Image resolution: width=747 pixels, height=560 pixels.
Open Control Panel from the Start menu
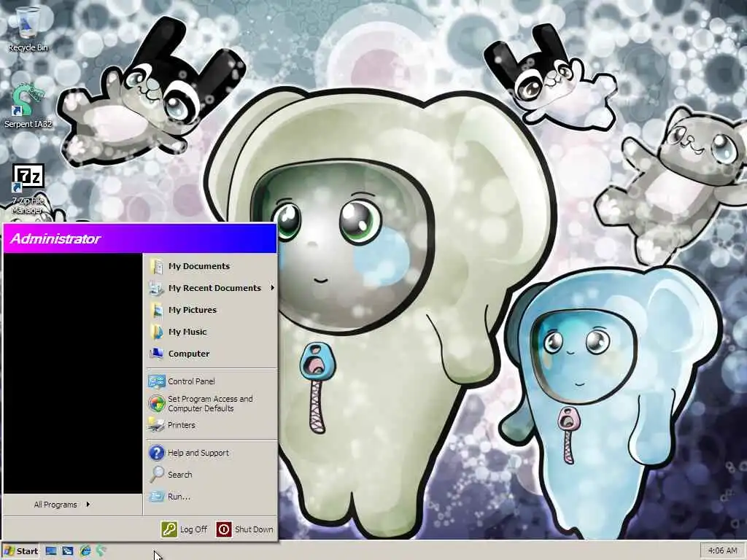coord(211,381)
